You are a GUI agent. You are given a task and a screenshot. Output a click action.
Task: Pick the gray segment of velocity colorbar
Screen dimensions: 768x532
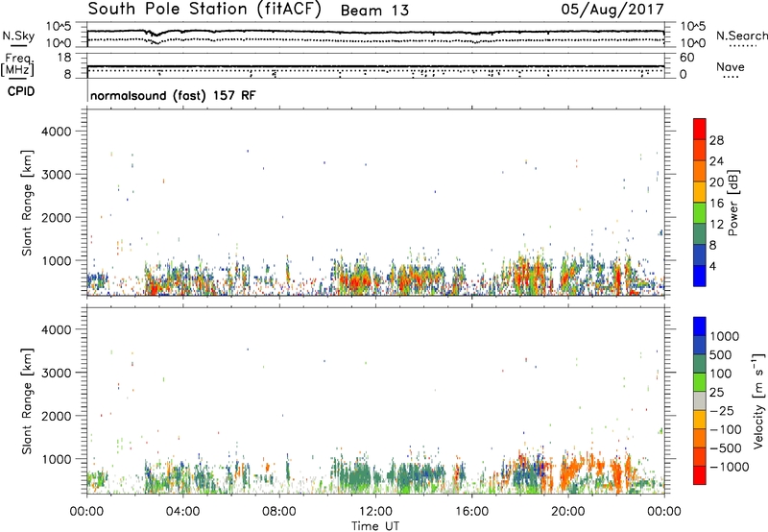(x=700, y=401)
